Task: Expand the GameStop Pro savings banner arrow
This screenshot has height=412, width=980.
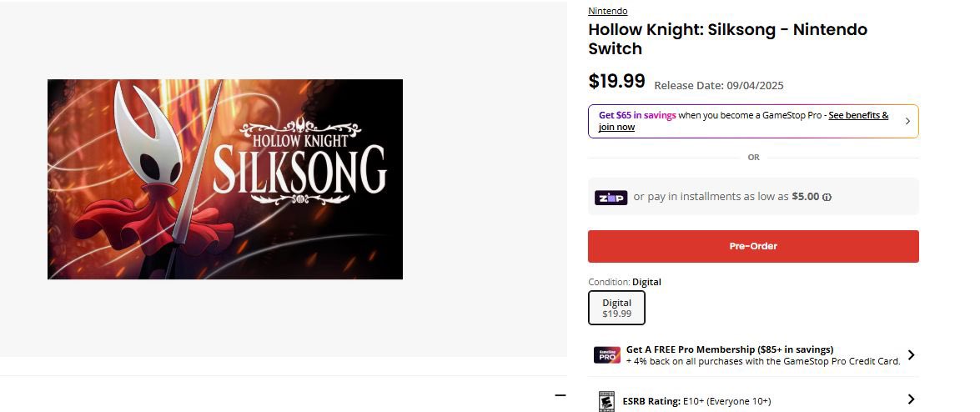Action: [907, 121]
